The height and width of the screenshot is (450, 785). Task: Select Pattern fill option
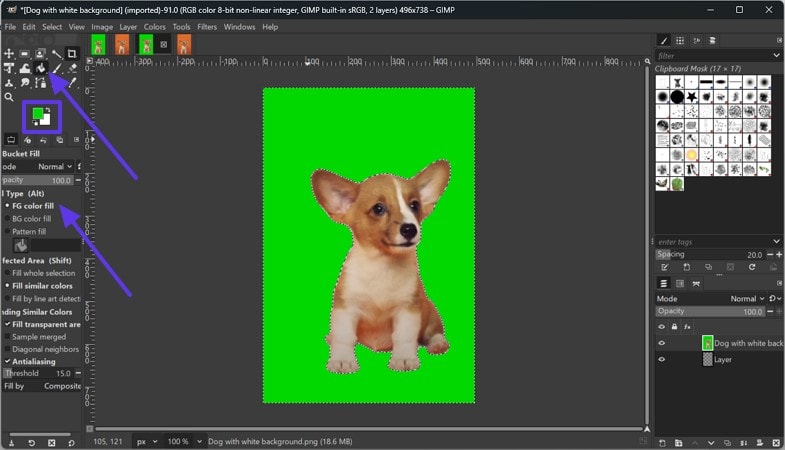pyautogui.click(x=26, y=231)
